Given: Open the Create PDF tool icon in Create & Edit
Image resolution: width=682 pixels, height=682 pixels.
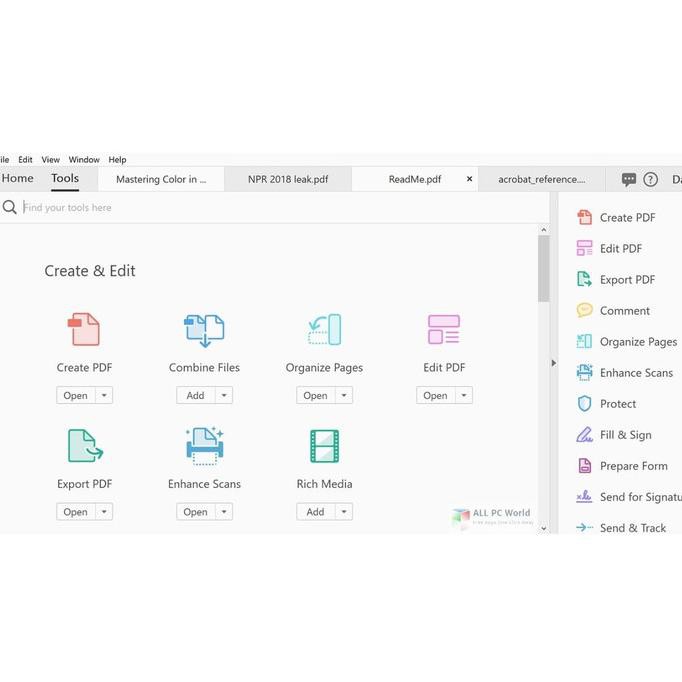Looking at the screenshot, I should (x=84, y=329).
